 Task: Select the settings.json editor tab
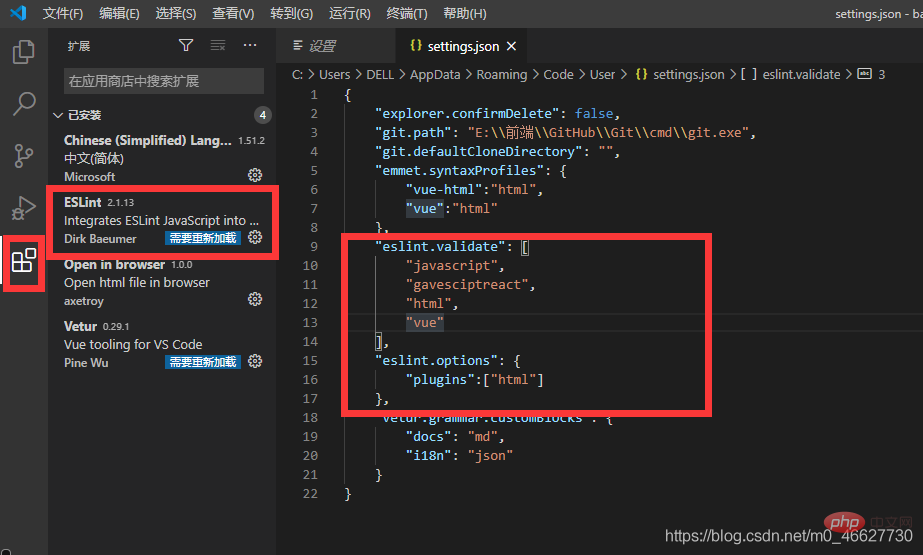click(x=461, y=46)
